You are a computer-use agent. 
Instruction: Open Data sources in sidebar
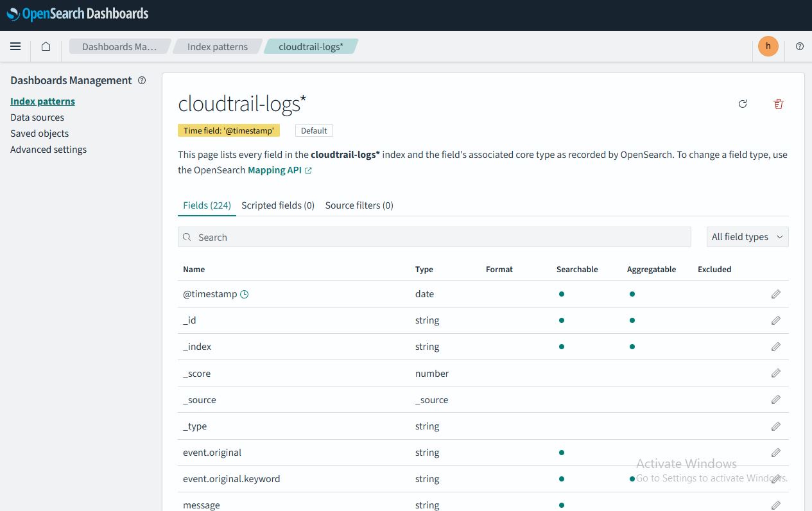37,117
